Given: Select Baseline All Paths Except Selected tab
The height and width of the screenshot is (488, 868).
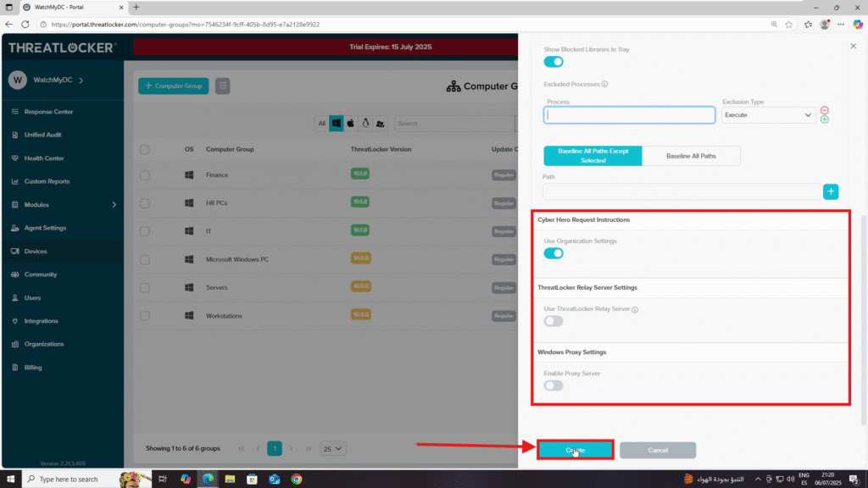Looking at the screenshot, I should coord(593,156).
